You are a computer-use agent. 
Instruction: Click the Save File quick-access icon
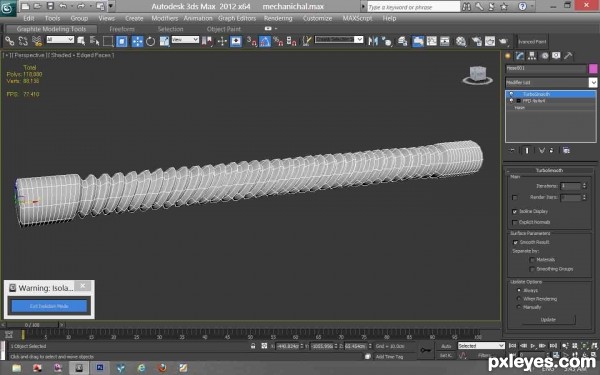pos(50,6)
